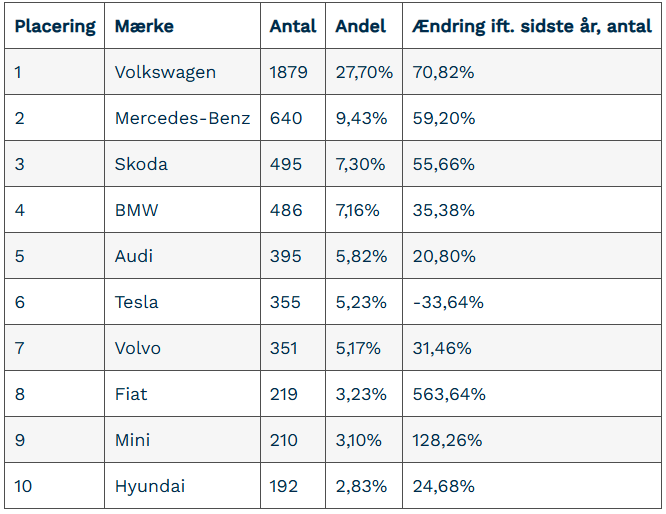This screenshot has height=514, width=666.
Task: Select the BMW brand cell
Action: 136,210
